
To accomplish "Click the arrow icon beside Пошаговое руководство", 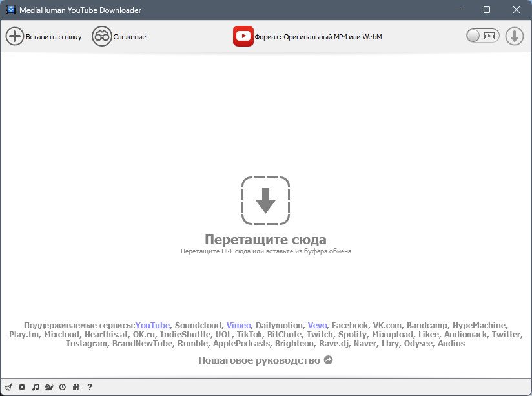I will tap(329, 360).
